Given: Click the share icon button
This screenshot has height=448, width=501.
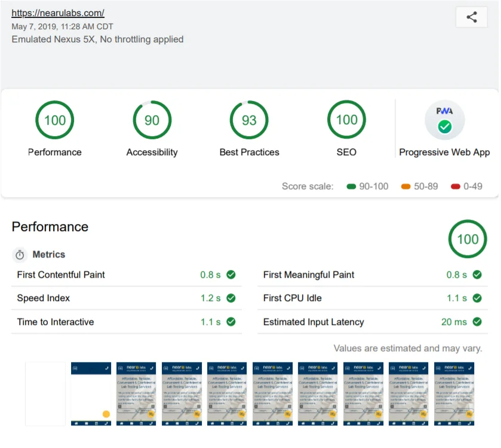Looking at the screenshot, I should pos(471,17).
